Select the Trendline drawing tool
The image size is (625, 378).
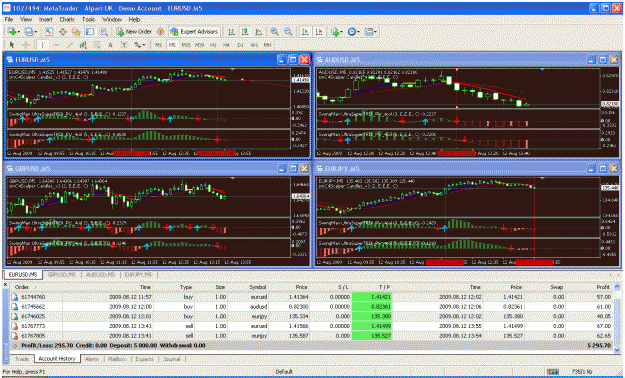click(x=70, y=45)
